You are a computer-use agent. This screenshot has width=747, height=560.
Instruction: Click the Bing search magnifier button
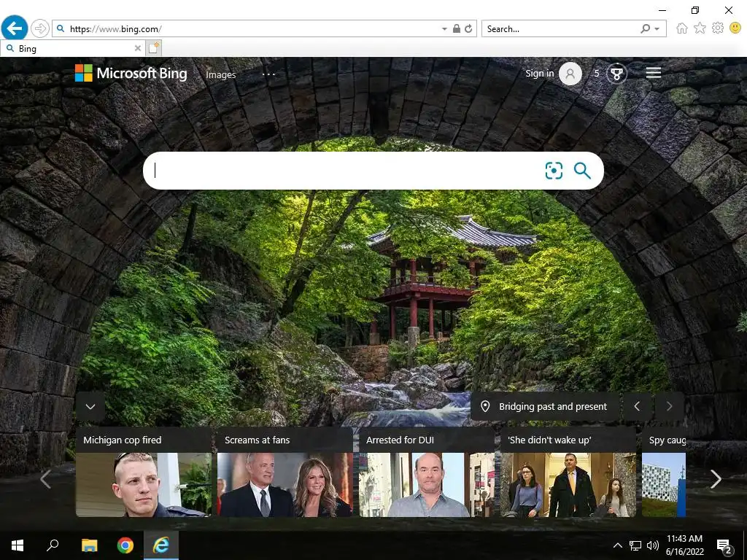[x=582, y=171]
